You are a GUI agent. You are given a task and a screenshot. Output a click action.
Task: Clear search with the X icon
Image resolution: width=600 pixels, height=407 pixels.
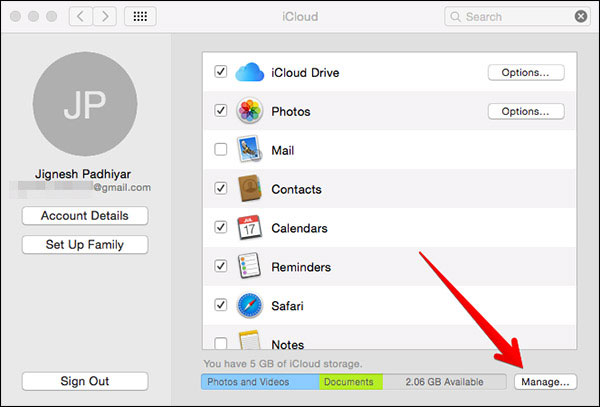tap(581, 16)
